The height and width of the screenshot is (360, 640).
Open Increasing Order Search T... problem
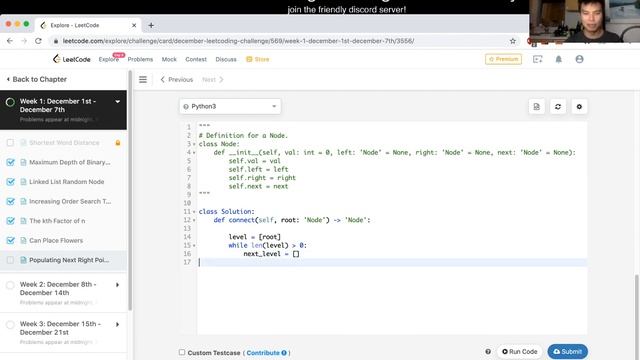point(70,202)
